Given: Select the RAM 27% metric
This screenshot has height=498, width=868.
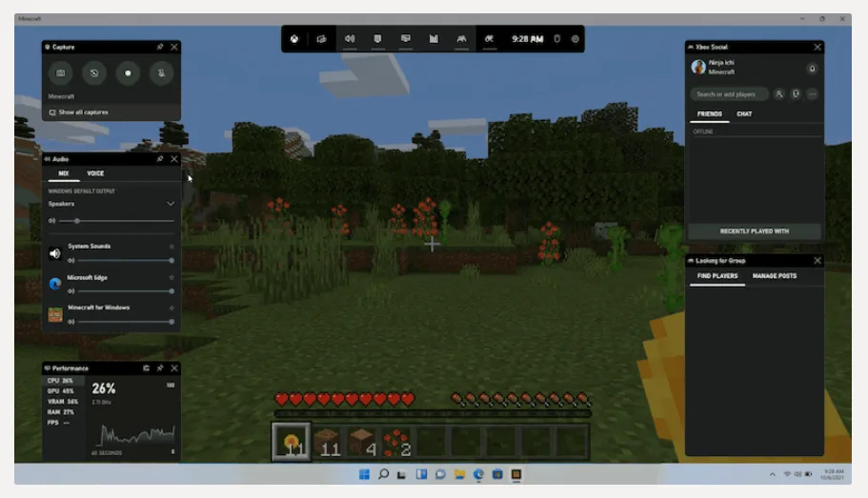Looking at the screenshot, I should pyautogui.click(x=63, y=412).
